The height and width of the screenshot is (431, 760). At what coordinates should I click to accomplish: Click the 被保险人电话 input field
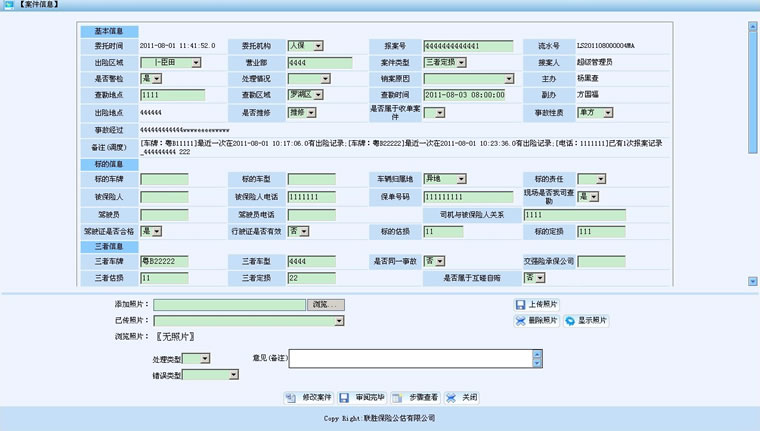[x=312, y=197]
